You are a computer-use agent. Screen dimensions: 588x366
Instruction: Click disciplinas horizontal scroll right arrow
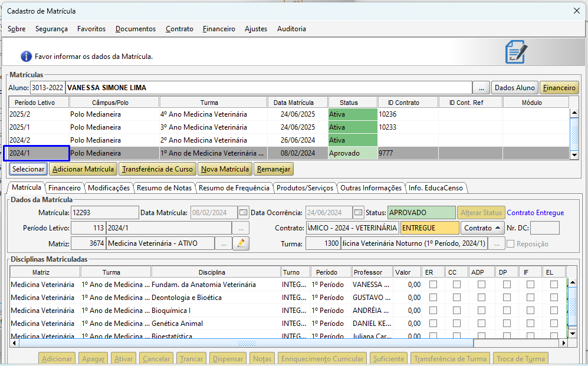pyautogui.click(x=563, y=343)
